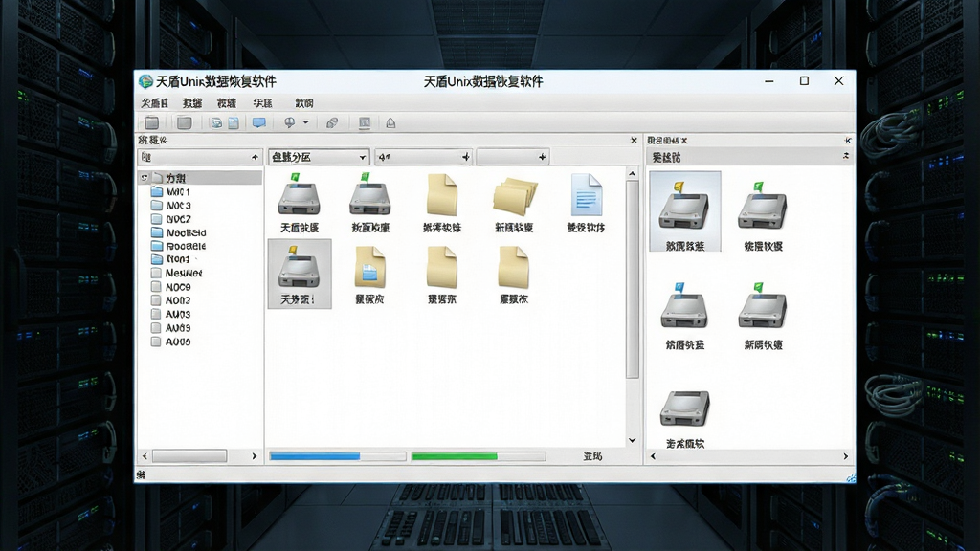
Task: Click the horizontal scrollbar thumb under the folder tree
Action: [x=189, y=456]
